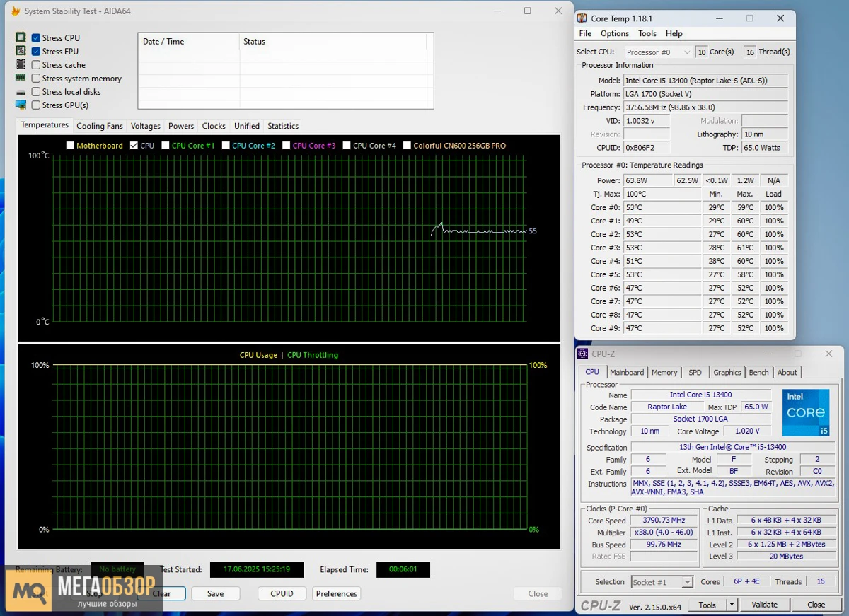Click the Close button in CPU-Z footer
This screenshot has width=849, height=616.
(816, 605)
